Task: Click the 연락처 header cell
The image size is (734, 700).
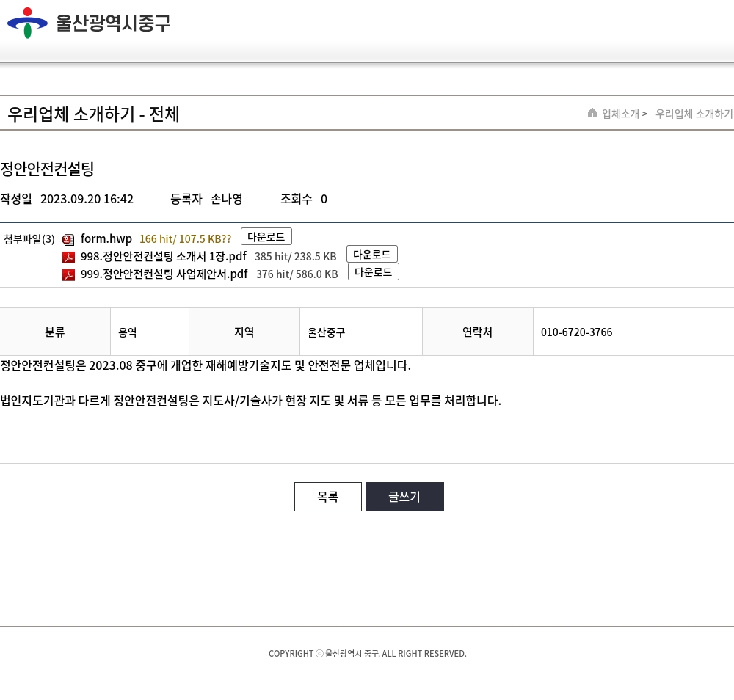Action: click(478, 332)
